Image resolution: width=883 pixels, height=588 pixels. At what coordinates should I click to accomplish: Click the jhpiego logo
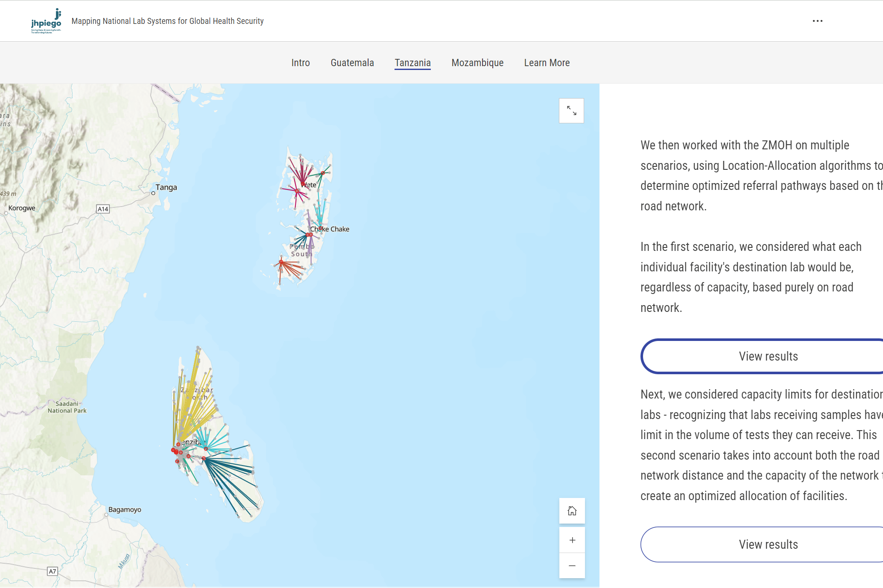[46, 20]
